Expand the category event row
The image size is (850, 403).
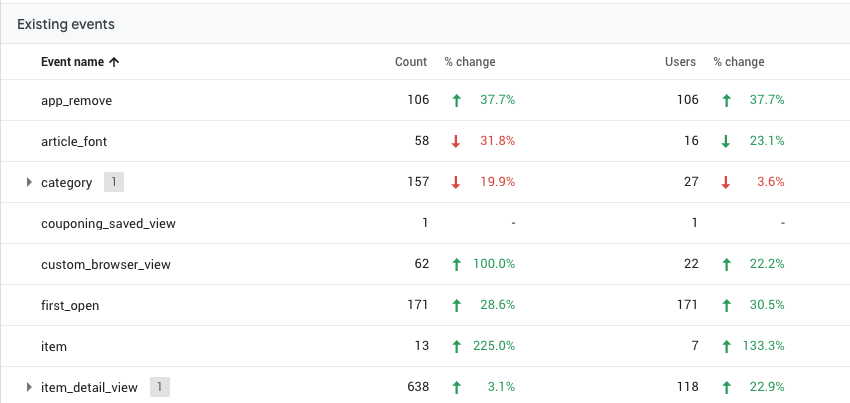click(x=29, y=182)
